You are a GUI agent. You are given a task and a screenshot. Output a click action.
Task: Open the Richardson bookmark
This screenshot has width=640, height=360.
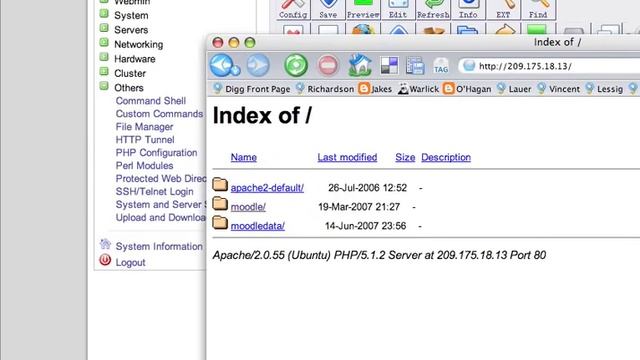[x=325, y=89]
